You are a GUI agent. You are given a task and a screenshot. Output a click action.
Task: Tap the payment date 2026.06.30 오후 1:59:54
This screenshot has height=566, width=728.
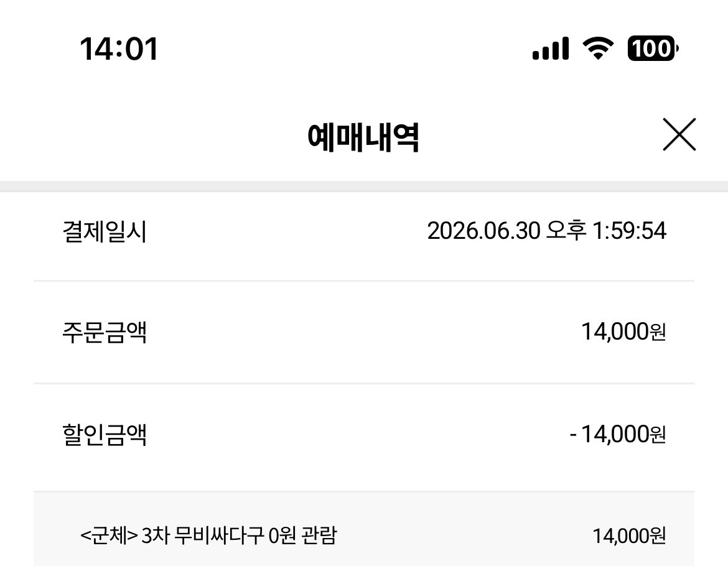tap(547, 231)
